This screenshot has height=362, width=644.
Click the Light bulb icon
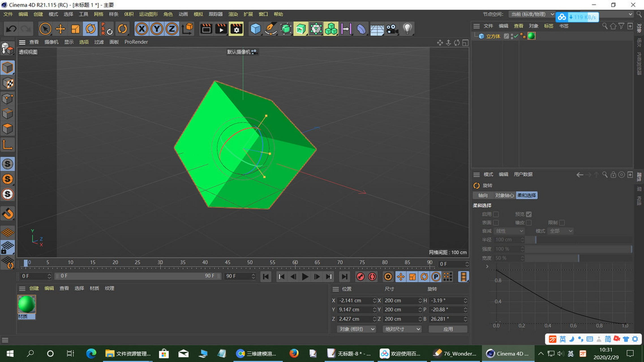(x=407, y=29)
